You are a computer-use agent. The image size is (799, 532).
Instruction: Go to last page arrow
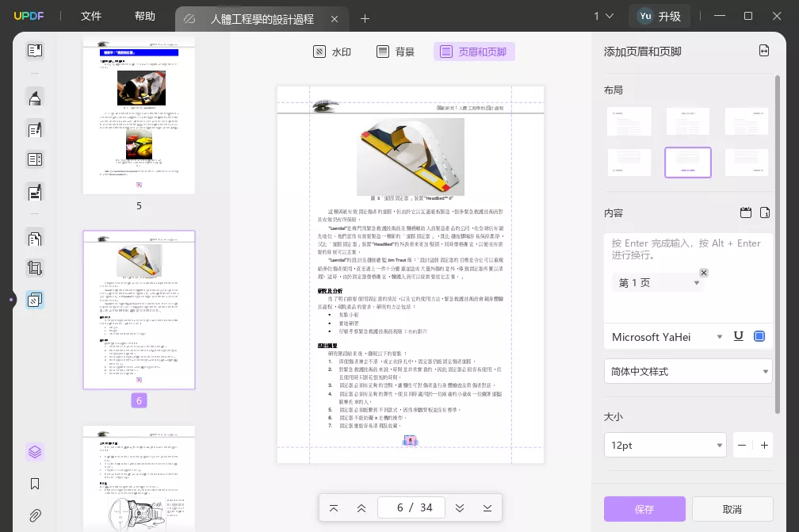point(487,508)
